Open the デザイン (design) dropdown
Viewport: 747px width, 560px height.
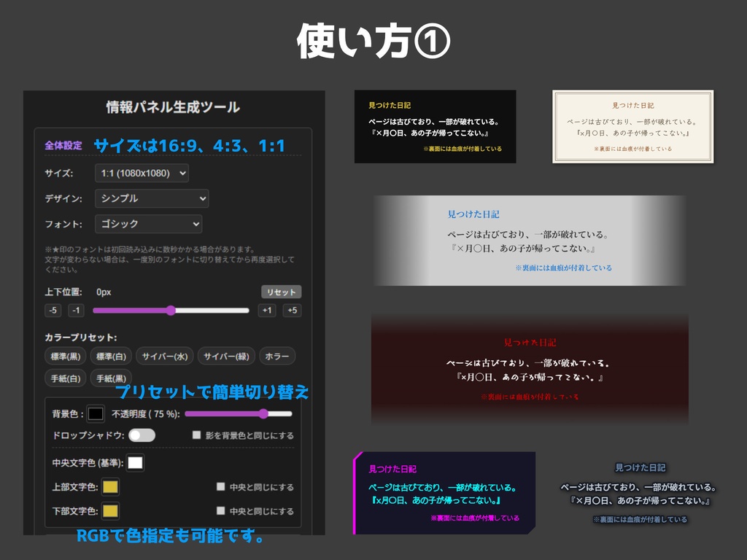(151, 198)
